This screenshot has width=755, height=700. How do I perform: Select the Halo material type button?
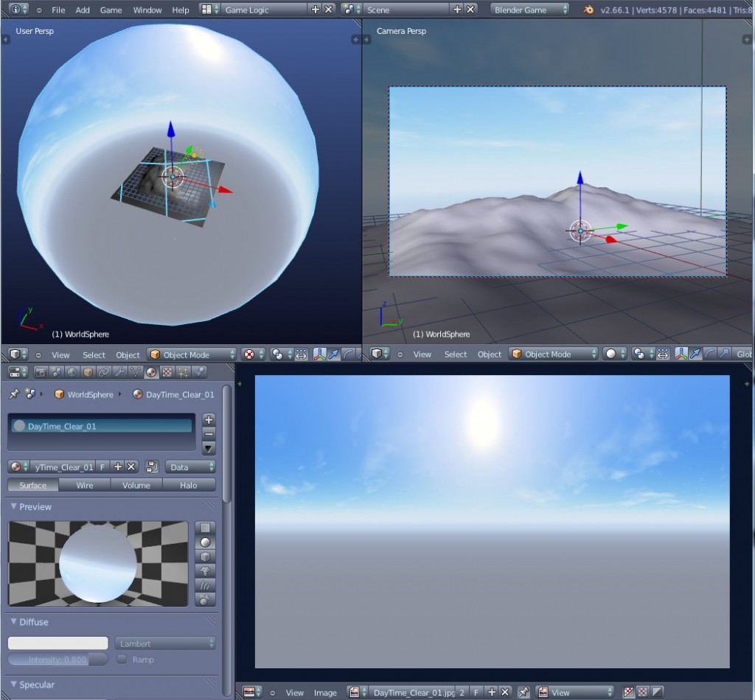pos(189,486)
